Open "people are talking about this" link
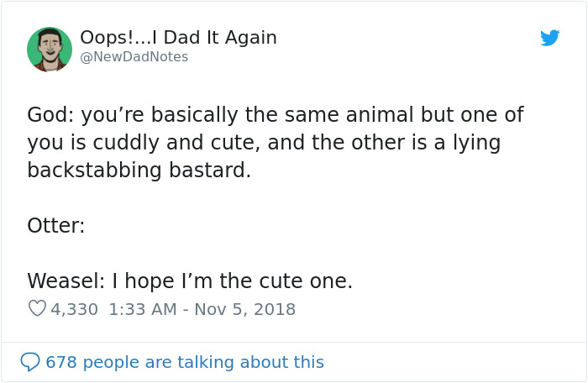The width and height of the screenshot is (588, 383). click(204, 362)
